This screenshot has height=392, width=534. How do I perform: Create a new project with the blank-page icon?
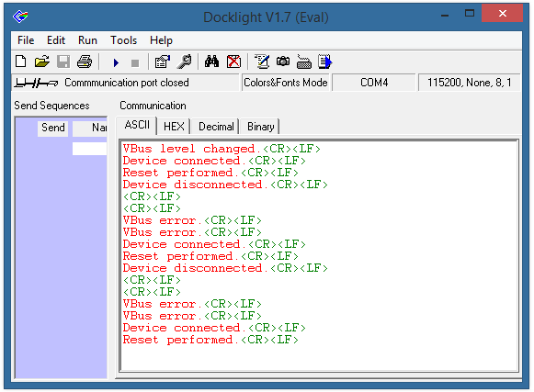pyautogui.click(x=21, y=62)
